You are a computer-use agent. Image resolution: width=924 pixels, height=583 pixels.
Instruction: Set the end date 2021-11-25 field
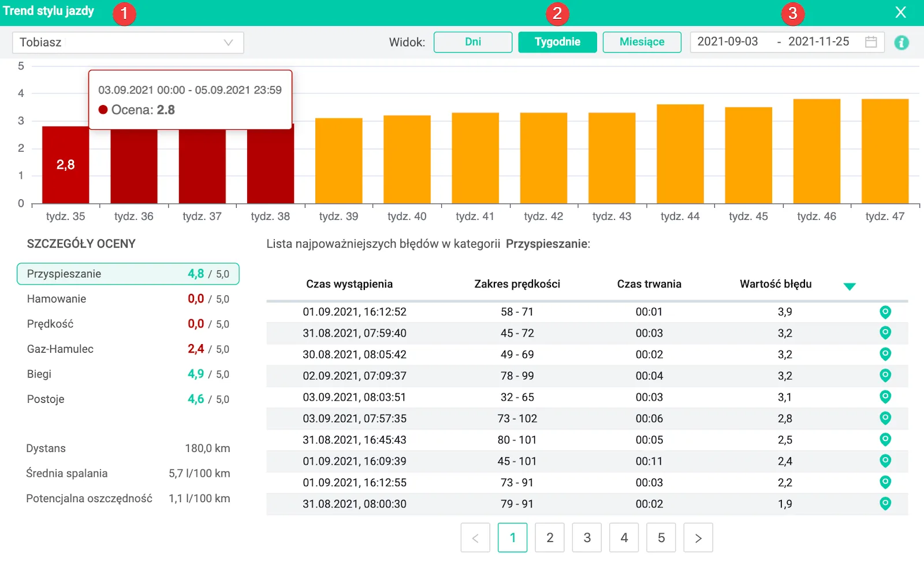(x=819, y=42)
